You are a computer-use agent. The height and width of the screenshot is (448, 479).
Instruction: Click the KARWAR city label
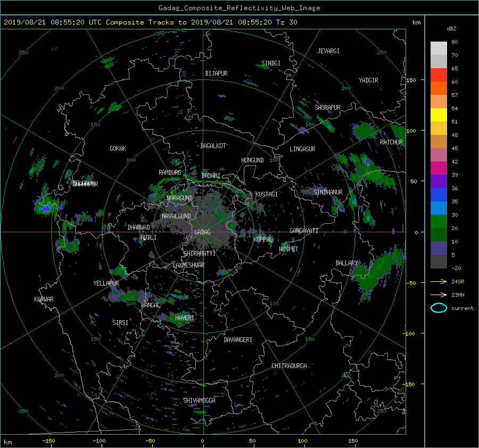click(44, 299)
